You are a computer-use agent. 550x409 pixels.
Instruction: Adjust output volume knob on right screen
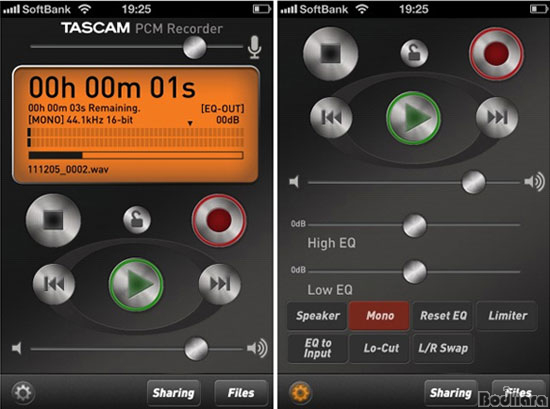(474, 182)
